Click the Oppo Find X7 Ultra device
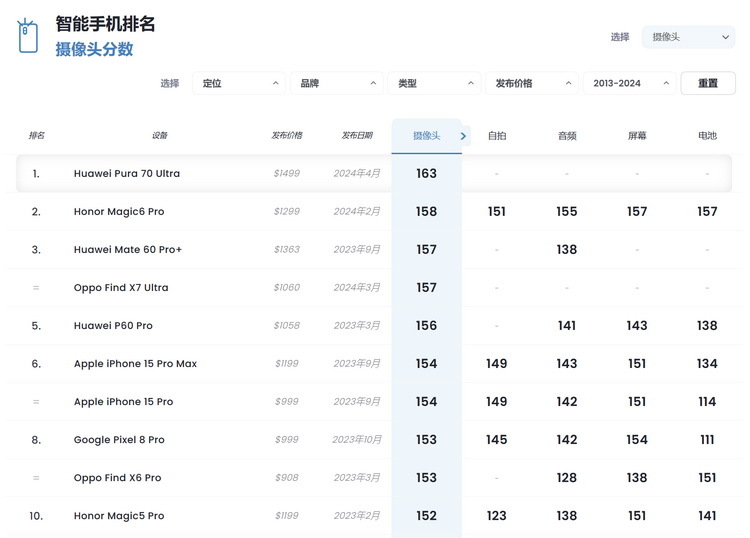Viewport: 750px width, 538px height. [x=121, y=288]
